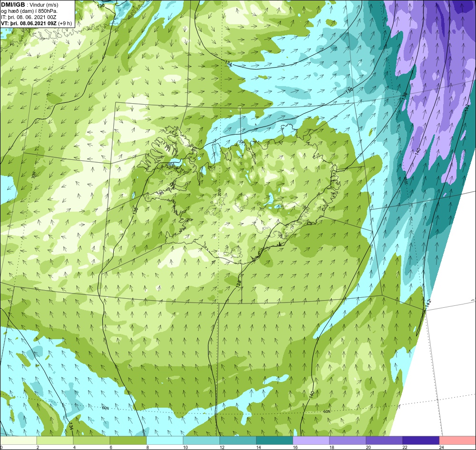
Task: Click the 'DMI/IGB : Vindur (m/s)' title line
Action: (x=30, y=5)
